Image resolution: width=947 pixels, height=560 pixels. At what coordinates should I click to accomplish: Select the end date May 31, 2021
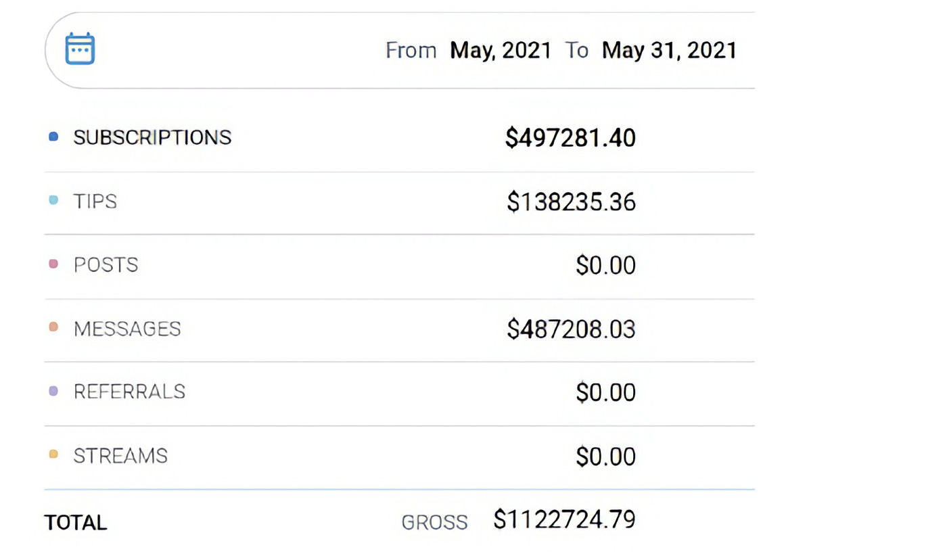[669, 51]
